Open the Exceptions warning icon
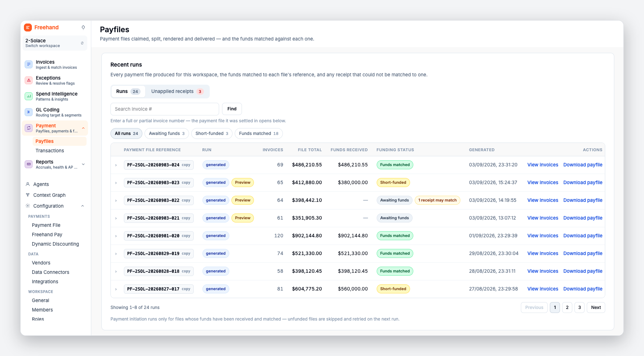 click(29, 80)
